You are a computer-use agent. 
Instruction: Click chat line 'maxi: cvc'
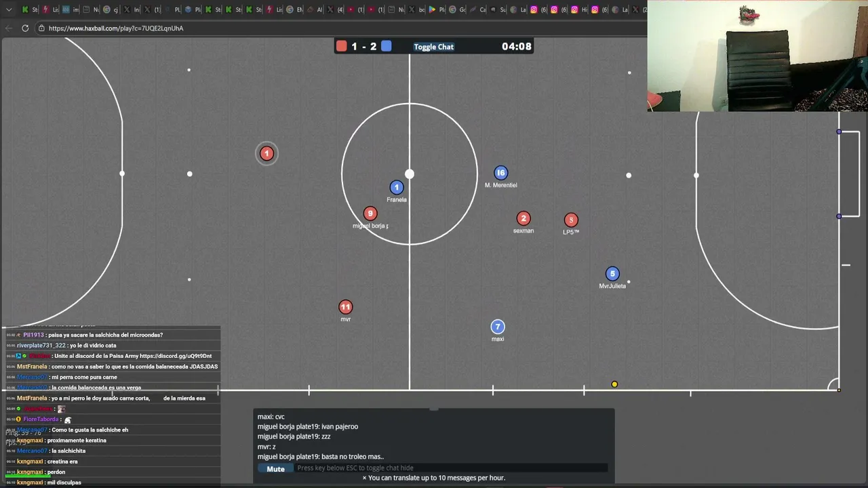(271, 417)
